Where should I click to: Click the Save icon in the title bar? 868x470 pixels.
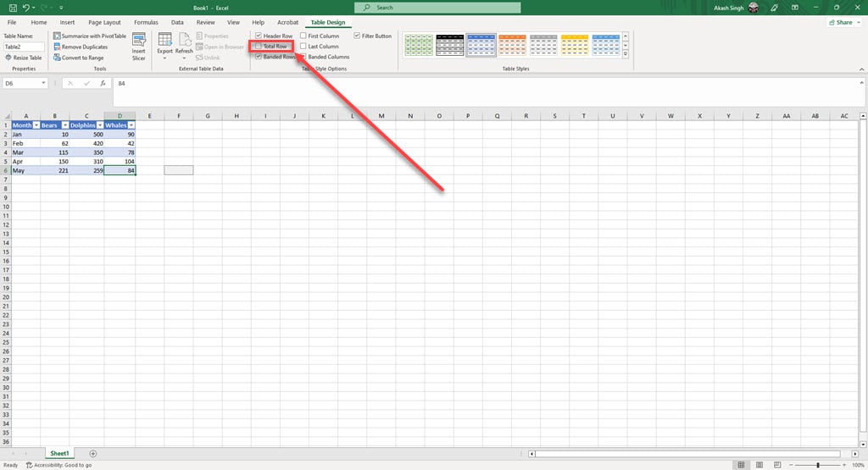[x=12, y=8]
